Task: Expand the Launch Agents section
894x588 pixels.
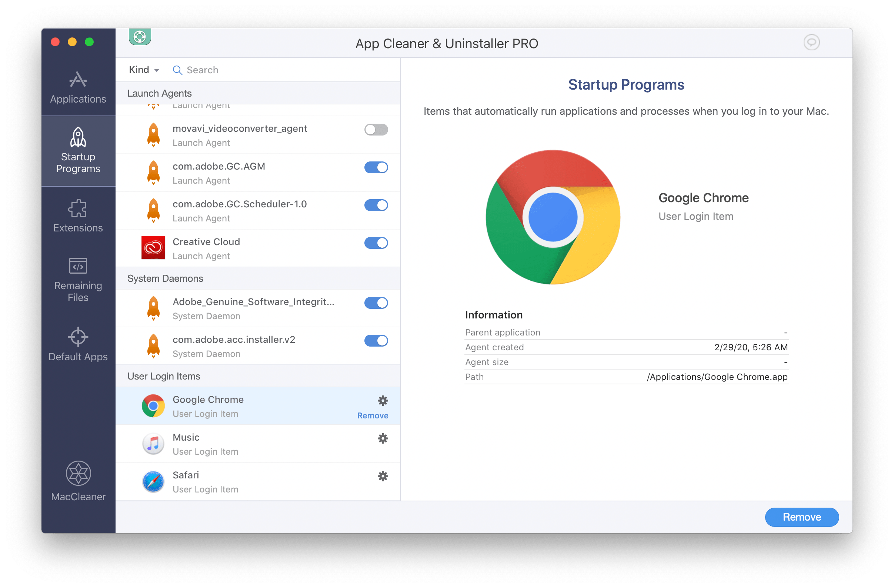Action: pos(160,92)
